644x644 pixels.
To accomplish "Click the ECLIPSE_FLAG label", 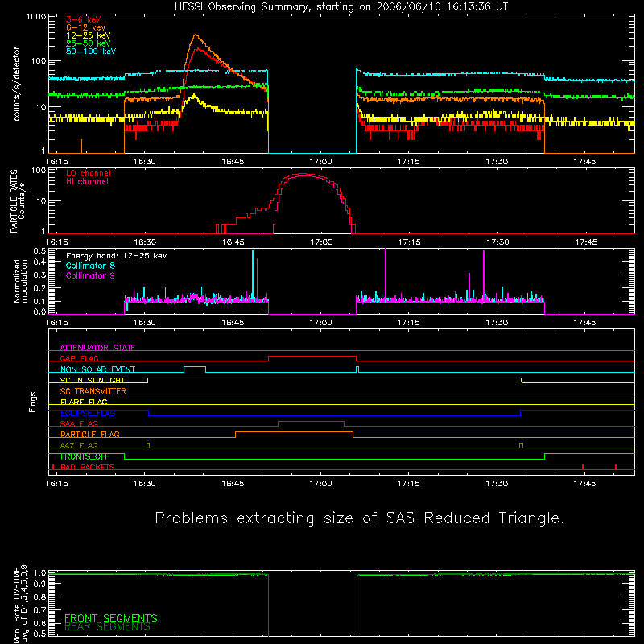I will [x=88, y=413].
